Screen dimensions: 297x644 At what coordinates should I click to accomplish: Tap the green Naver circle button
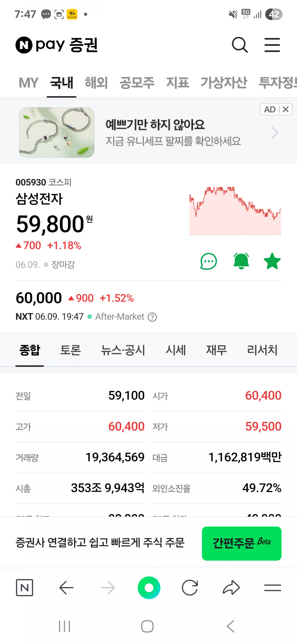pos(149,588)
